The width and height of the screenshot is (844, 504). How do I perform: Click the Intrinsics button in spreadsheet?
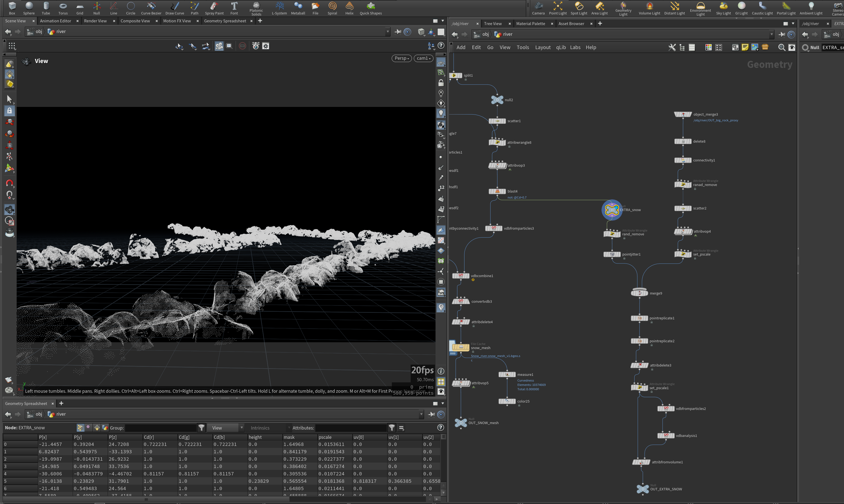click(260, 428)
